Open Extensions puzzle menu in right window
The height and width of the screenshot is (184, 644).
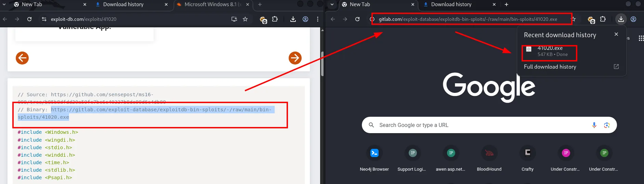point(603,19)
